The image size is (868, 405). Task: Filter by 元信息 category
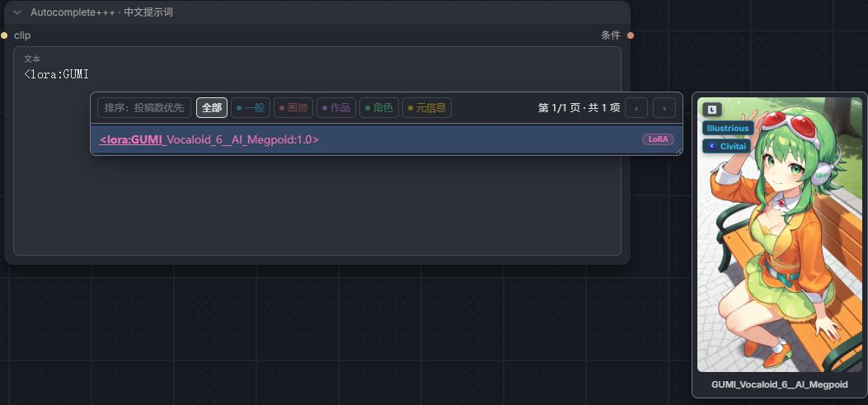(427, 107)
